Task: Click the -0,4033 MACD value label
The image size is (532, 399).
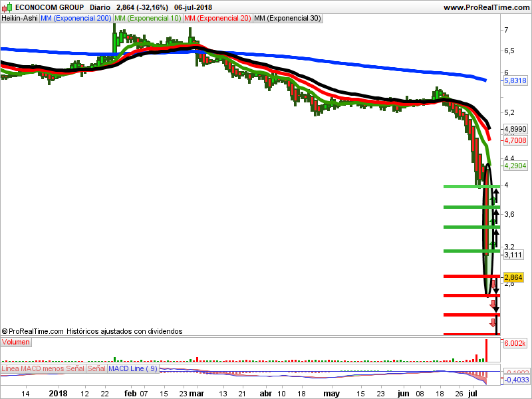Action: pos(517,380)
